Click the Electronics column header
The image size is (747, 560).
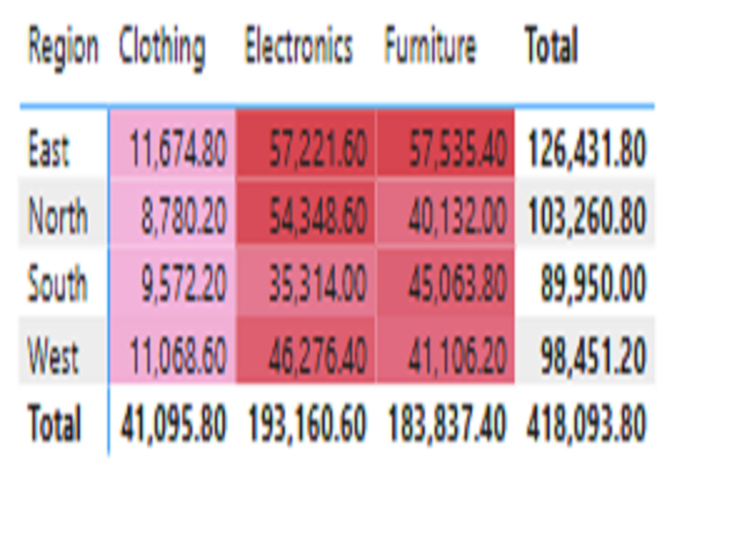299,46
